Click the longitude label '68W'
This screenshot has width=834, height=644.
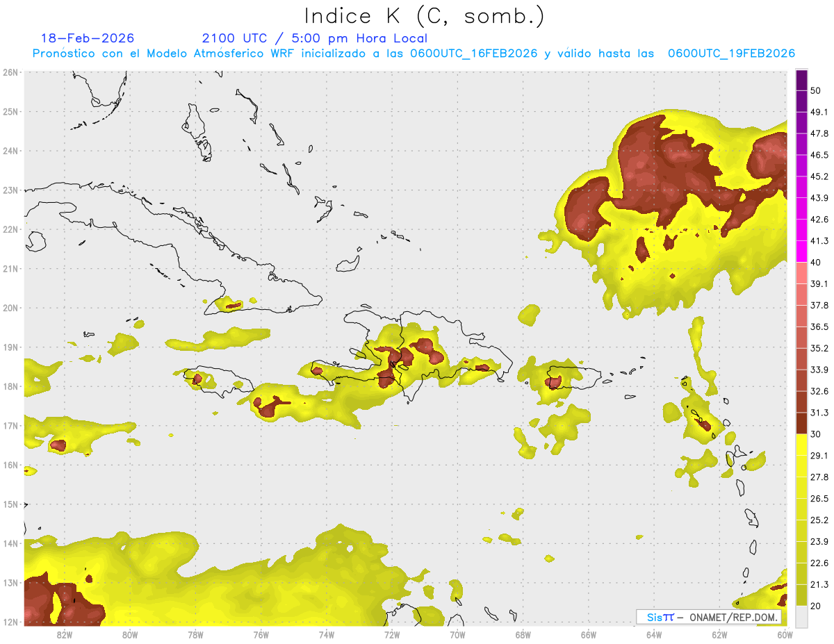coord(523,634)
